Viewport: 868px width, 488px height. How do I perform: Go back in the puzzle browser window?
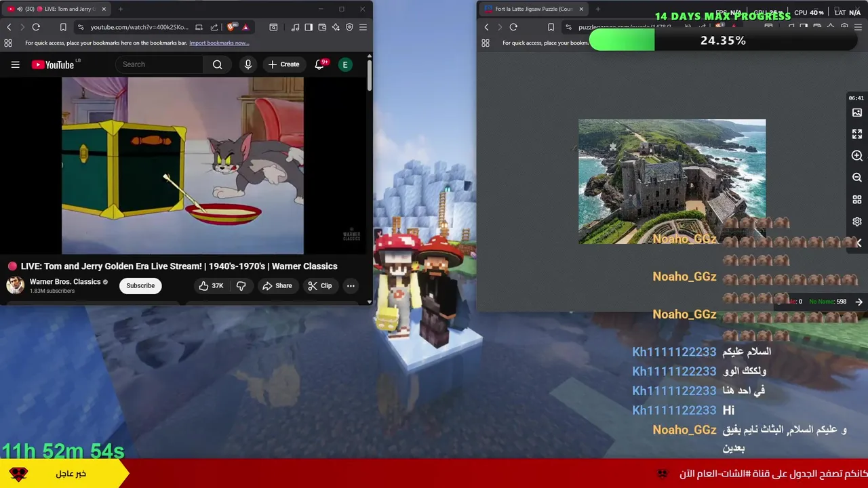pyautogui.click(x=486, y=27)
